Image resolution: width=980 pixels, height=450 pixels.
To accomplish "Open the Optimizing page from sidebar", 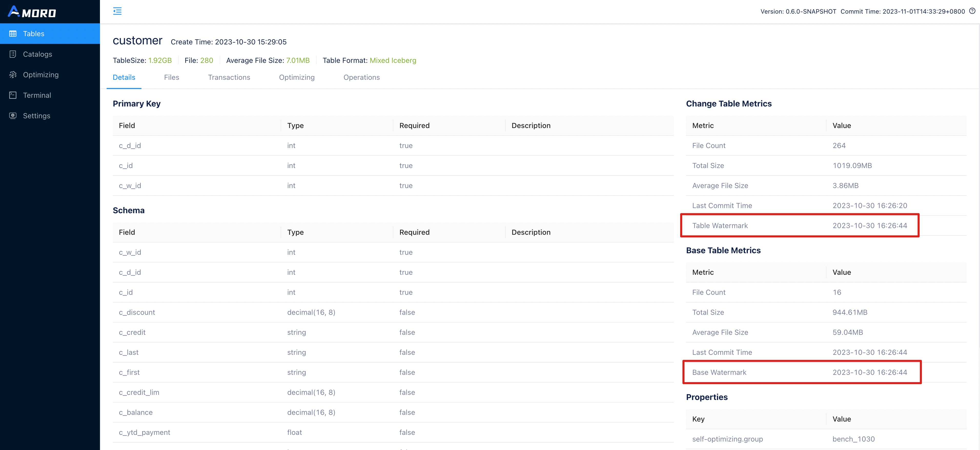I will [x=41, y=75].
